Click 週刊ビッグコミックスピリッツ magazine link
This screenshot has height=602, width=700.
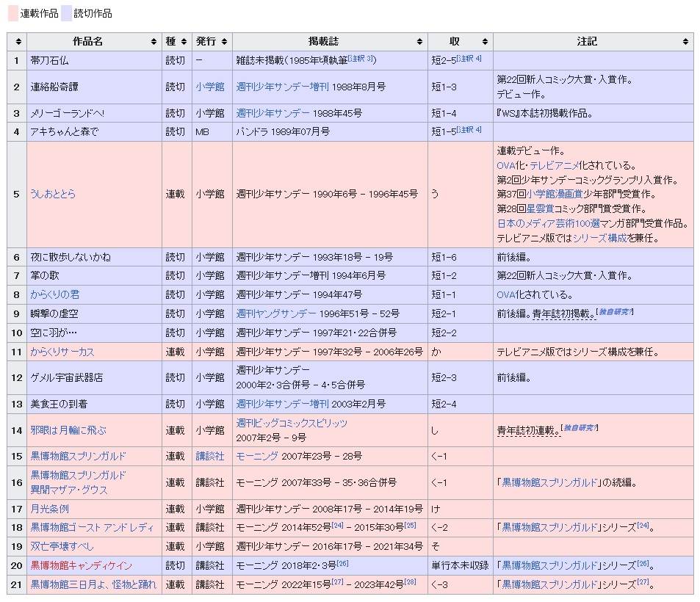(292, 423)
